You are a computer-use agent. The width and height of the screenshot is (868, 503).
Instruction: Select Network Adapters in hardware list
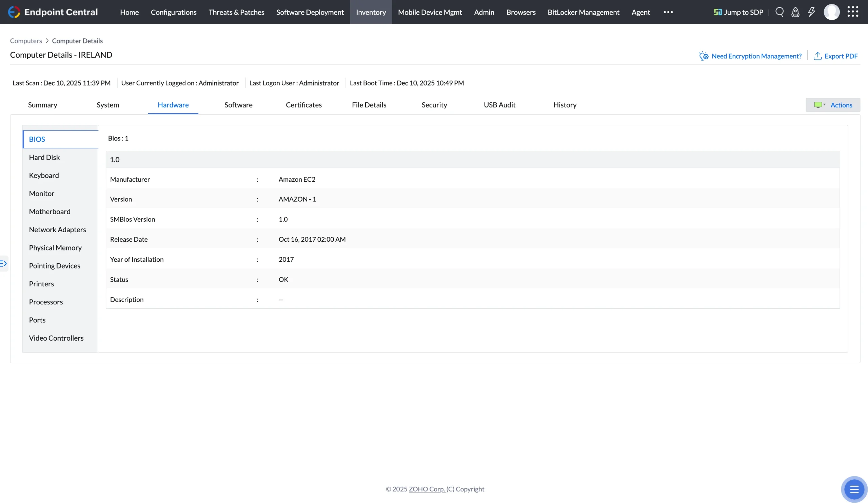(60, 230)
